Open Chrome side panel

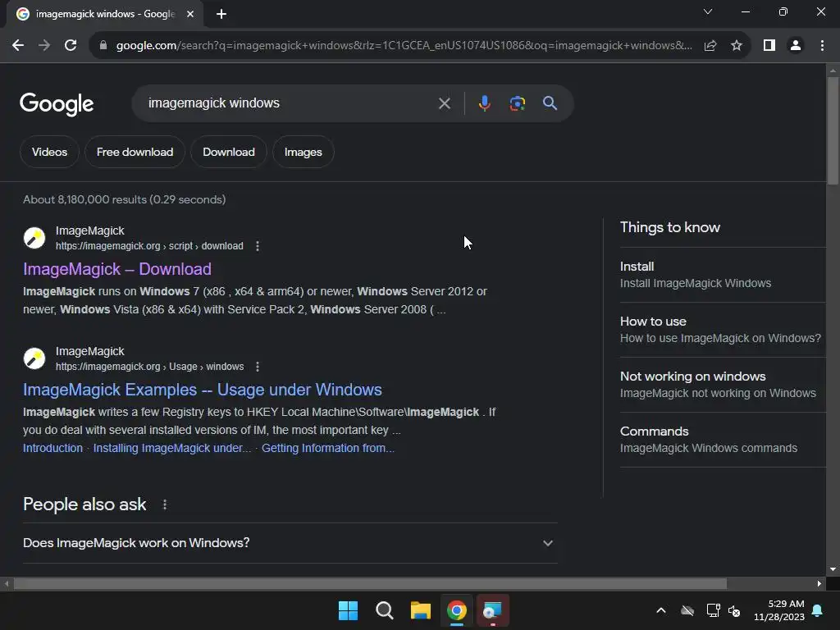(769, 46)
